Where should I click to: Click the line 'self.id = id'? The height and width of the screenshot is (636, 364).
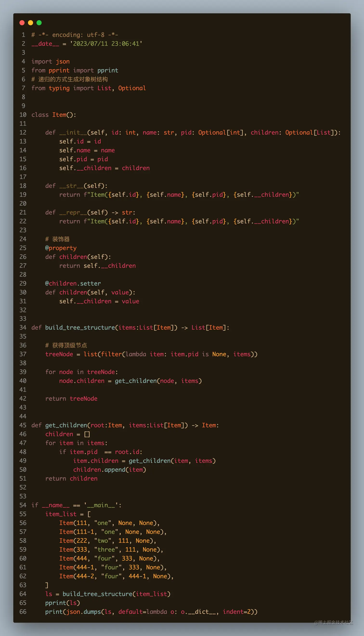(80, 141)
